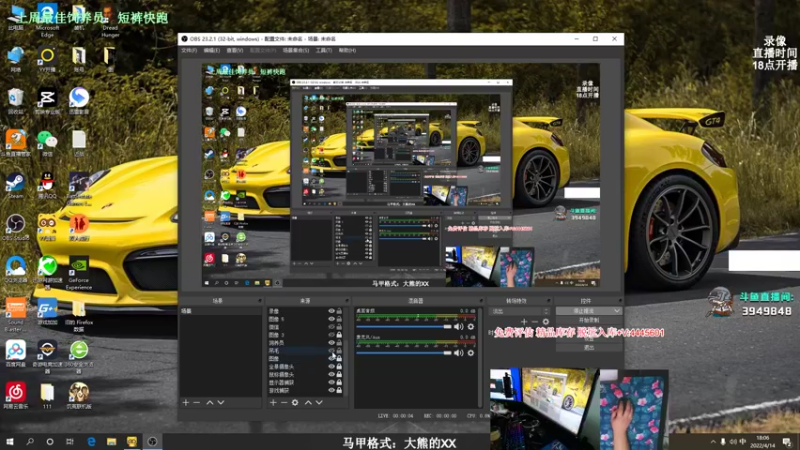Open the 编辑(E) menu
Image resolution: width=800 pixels, height=450 pixels.
coord(211,51)
